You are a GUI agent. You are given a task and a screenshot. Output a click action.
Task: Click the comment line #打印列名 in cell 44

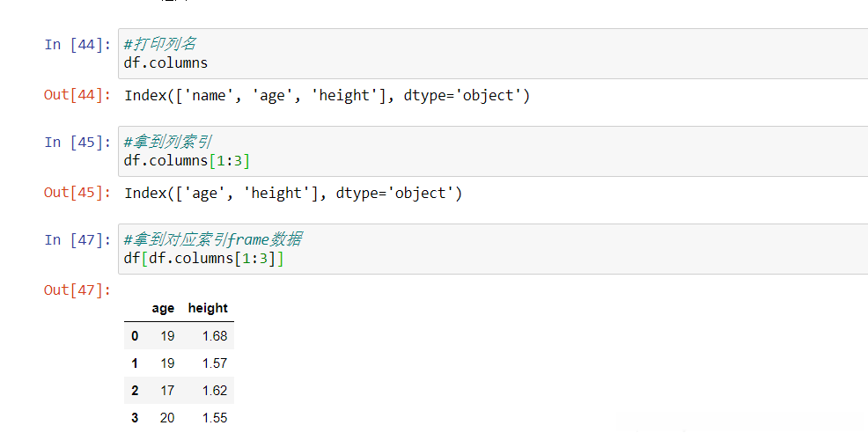coord(159,44)
